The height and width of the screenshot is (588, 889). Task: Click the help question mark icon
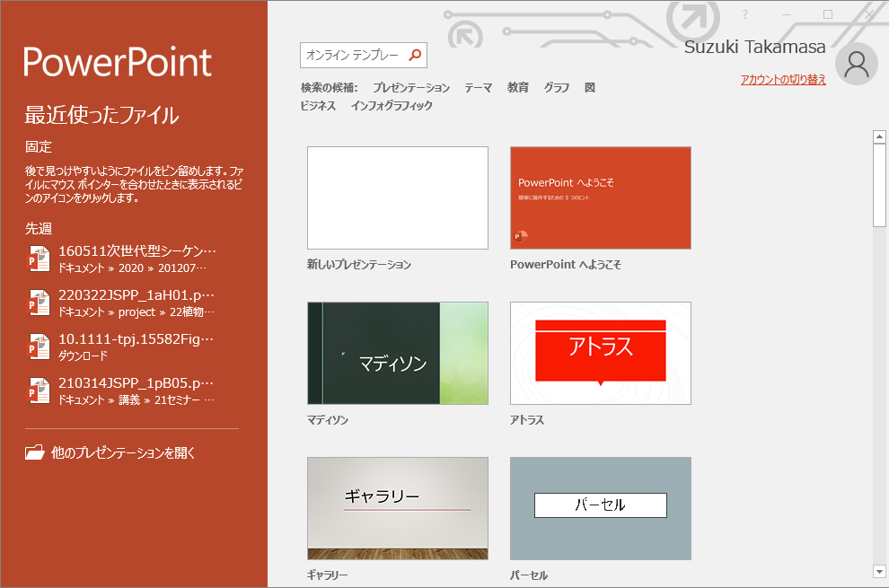pos(744,14)
